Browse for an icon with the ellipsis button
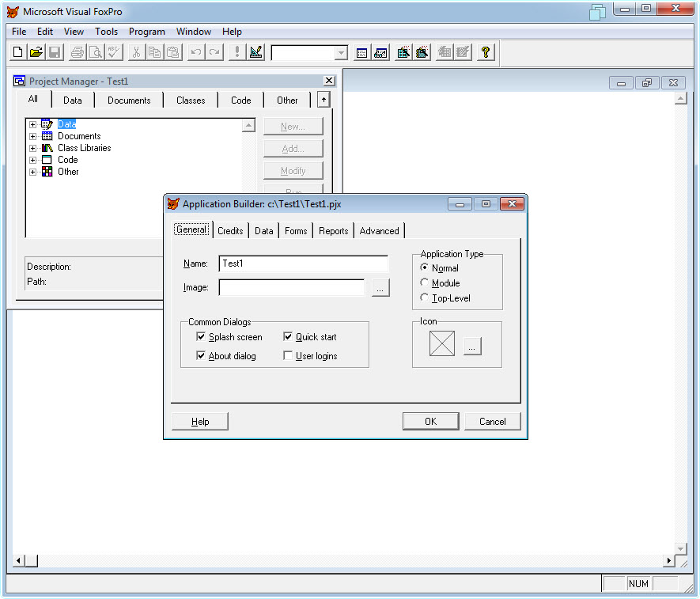 472,346
